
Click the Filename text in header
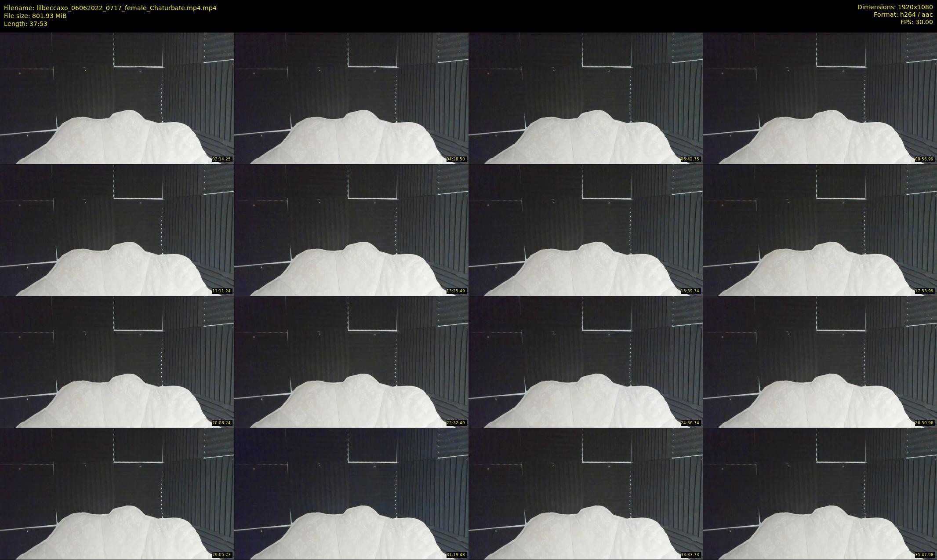(110, 8)
